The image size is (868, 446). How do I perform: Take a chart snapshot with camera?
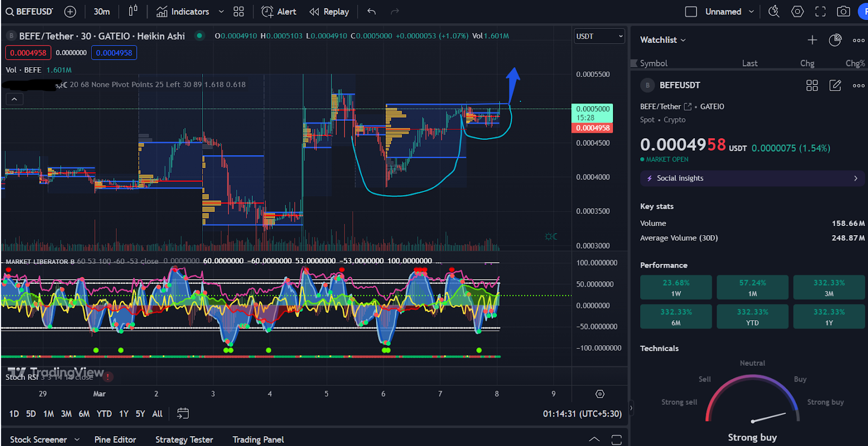(844, 11)
